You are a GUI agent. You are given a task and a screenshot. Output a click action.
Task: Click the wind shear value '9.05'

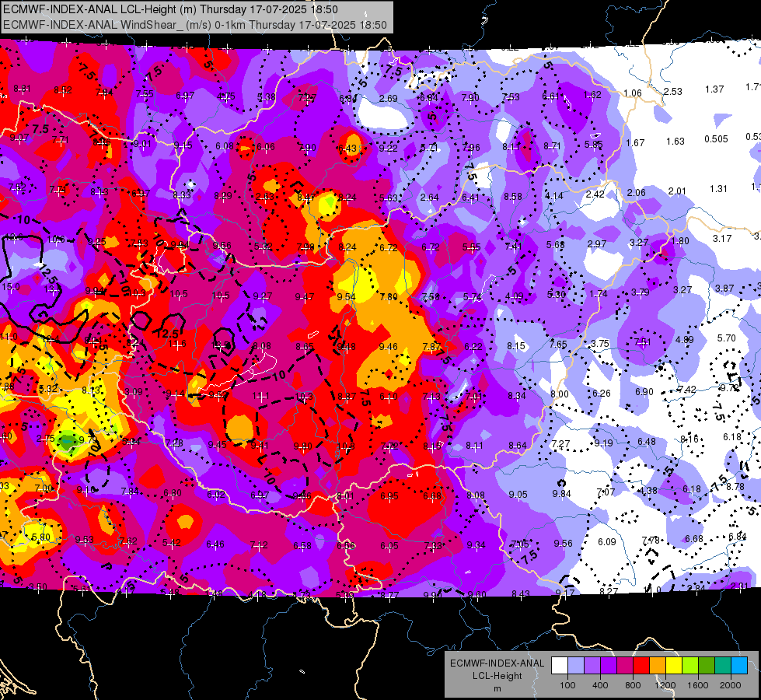[518, 495]
